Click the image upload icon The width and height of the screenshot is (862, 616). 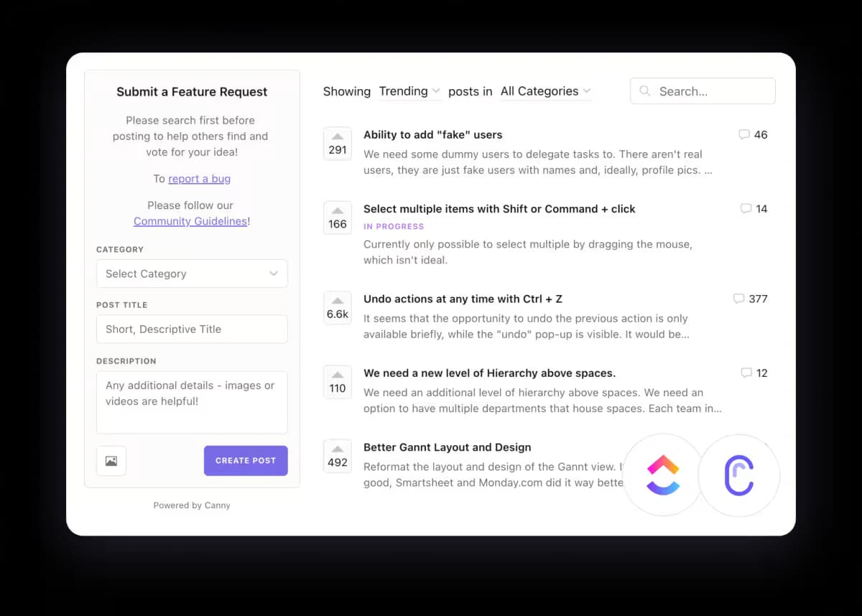coord(111,461)
